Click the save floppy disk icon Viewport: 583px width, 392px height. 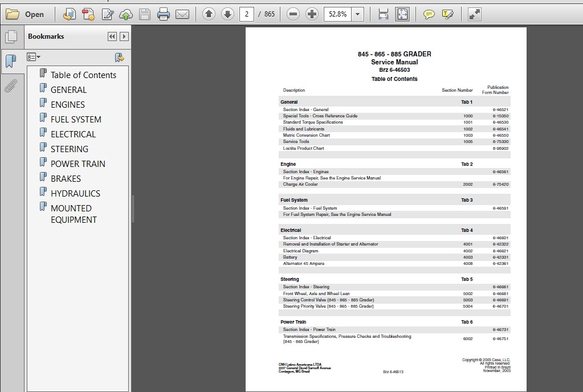click(145, 14)
